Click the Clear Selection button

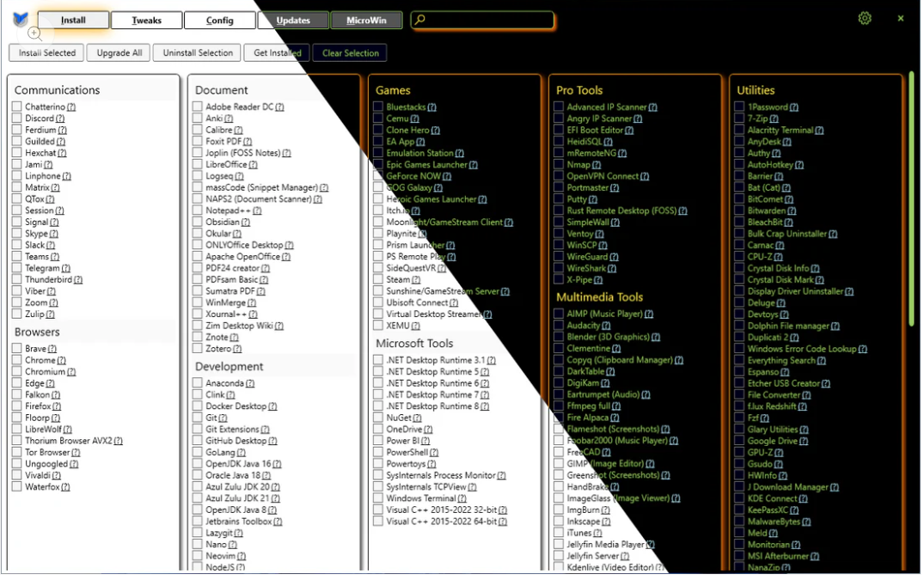350,53
